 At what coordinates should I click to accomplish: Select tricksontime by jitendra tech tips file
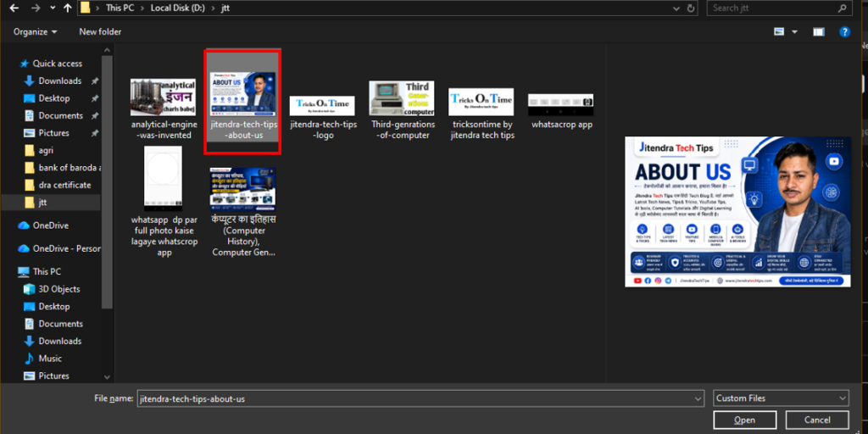(x=481, y=114)
